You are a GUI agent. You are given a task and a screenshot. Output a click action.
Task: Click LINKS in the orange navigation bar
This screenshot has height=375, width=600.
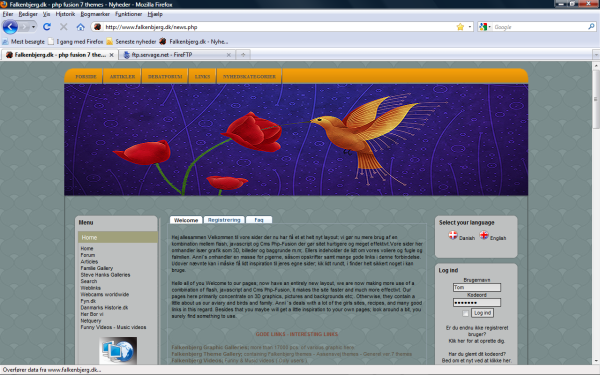tap(202, 77)
